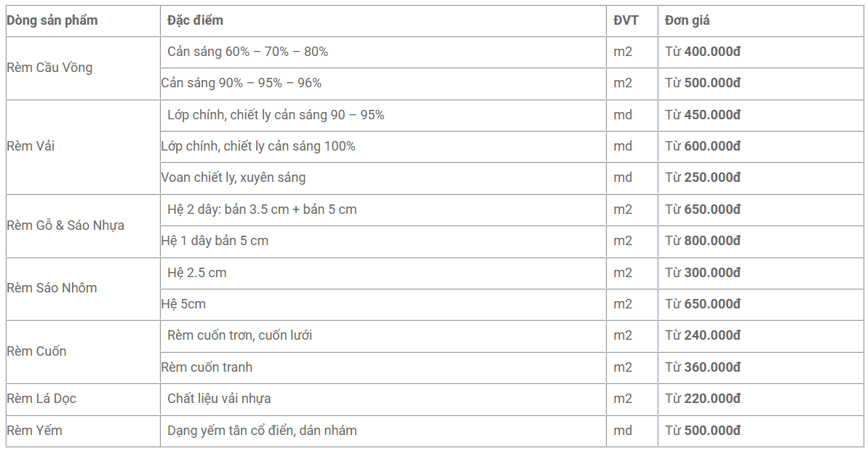Click the 'Hệ 1 dây bản 5 cm' cell
The image size is (868, 451).
[215, 241]
